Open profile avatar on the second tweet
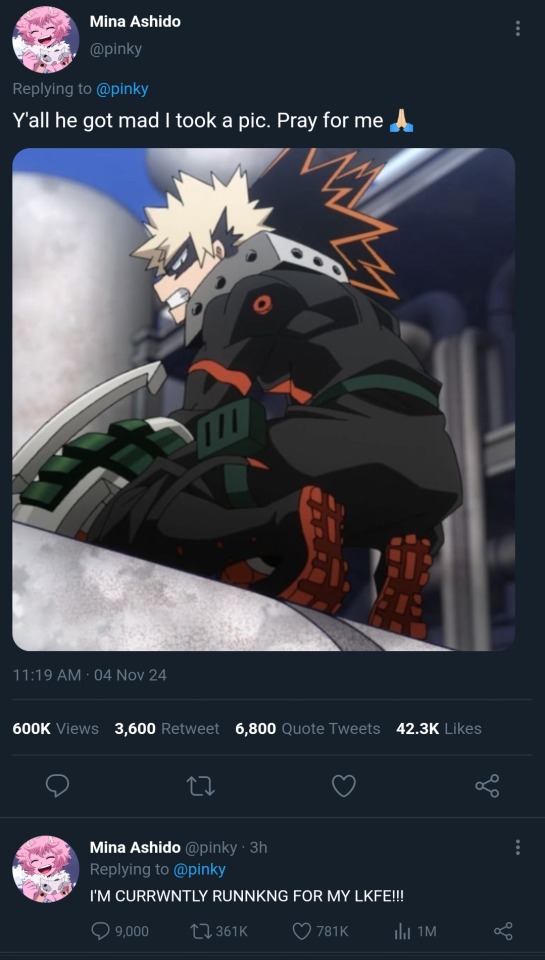This screenshot has width=545, height=960. click(45, 869)
